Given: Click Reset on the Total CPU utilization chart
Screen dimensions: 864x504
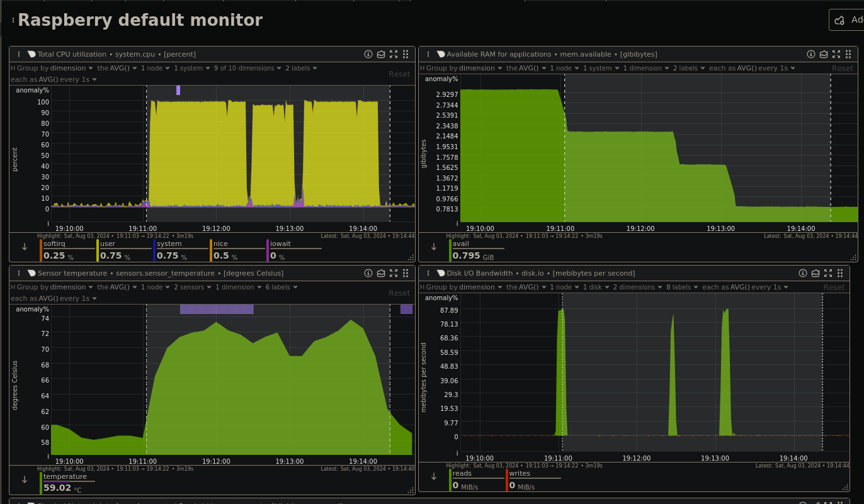Looking at the screenshot, I should pos(399,74).
